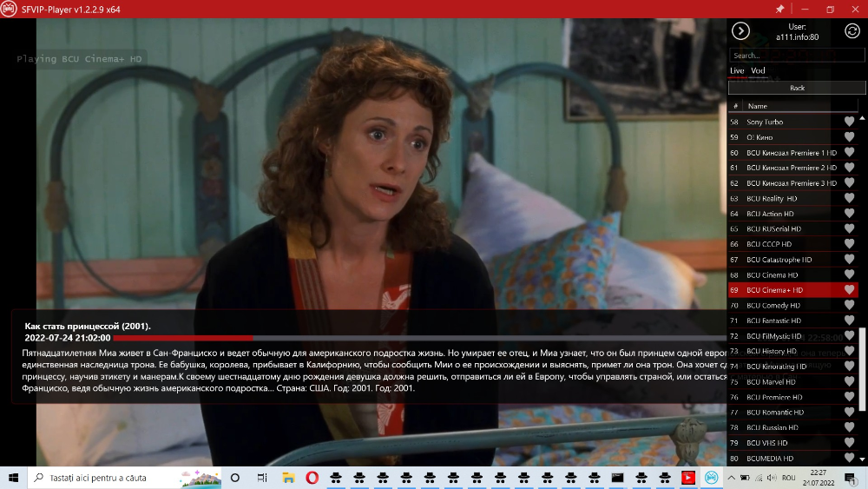This screenshot has width=868, height=489.
Task: Click the channel list scrollbar
Action: pyautogui.click(x=862, y=369)
